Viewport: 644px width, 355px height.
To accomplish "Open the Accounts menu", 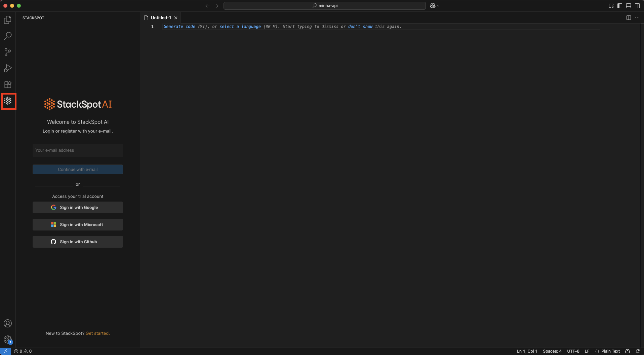I will click(8, 323).
